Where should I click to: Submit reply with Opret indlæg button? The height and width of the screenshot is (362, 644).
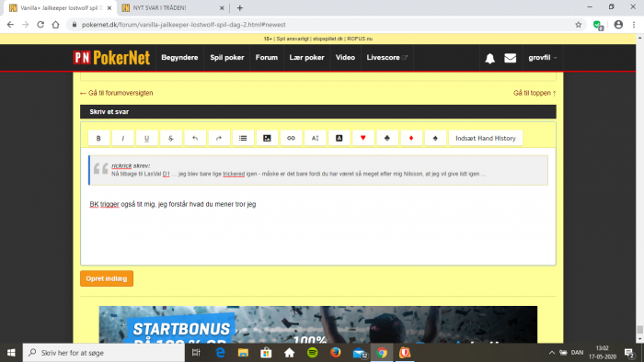point(107,278)
